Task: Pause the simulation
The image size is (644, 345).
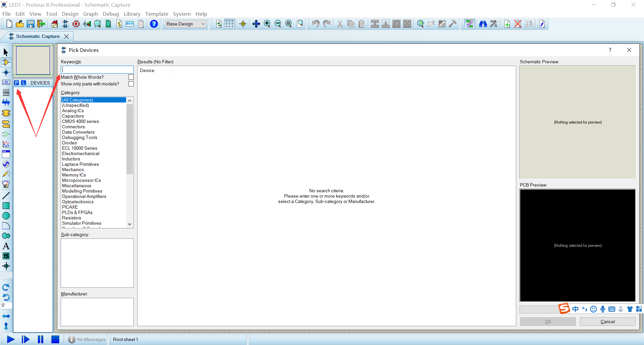Action: (x=41, y=339)
